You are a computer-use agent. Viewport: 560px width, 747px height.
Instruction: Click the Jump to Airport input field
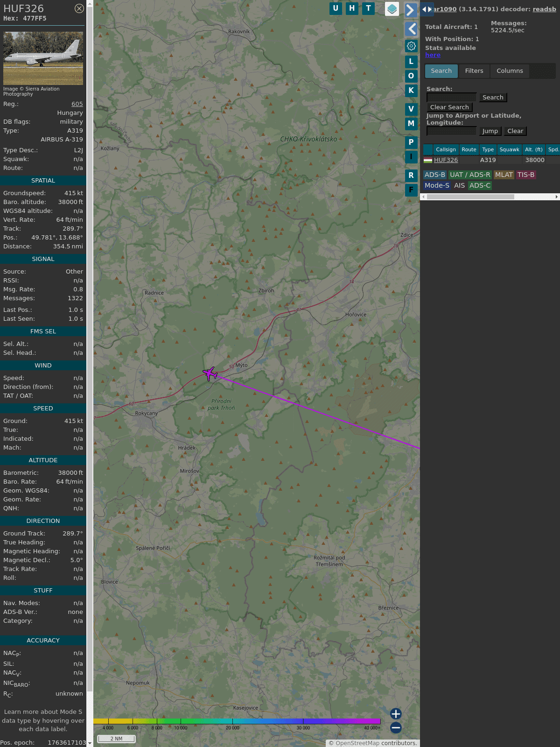pos(451,131)
